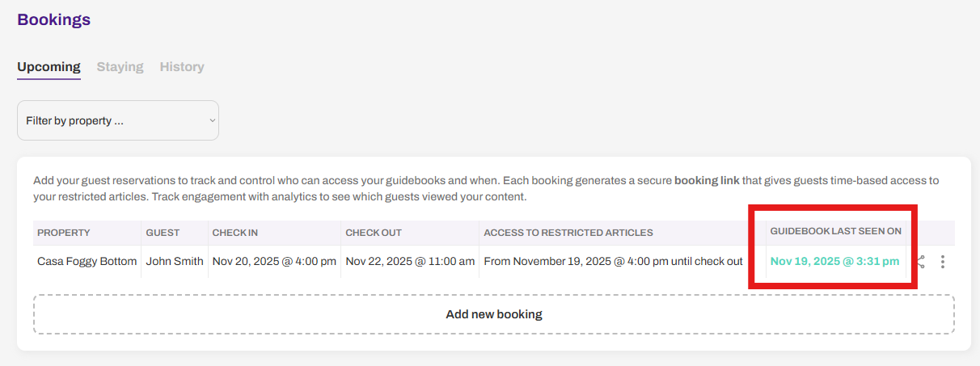Click the Nov 22, 2025 check-out cell
The width and height of the screenshot is (980, 366).
coord(410,262)
